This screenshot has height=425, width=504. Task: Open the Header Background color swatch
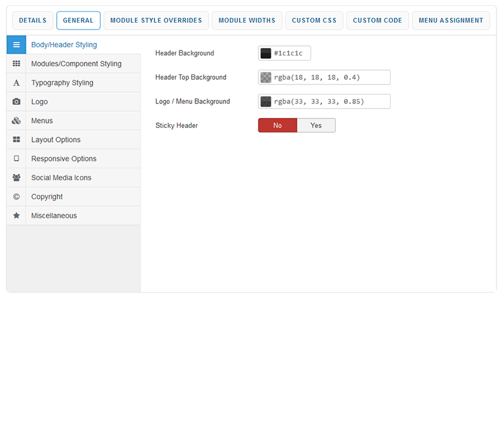266,54
